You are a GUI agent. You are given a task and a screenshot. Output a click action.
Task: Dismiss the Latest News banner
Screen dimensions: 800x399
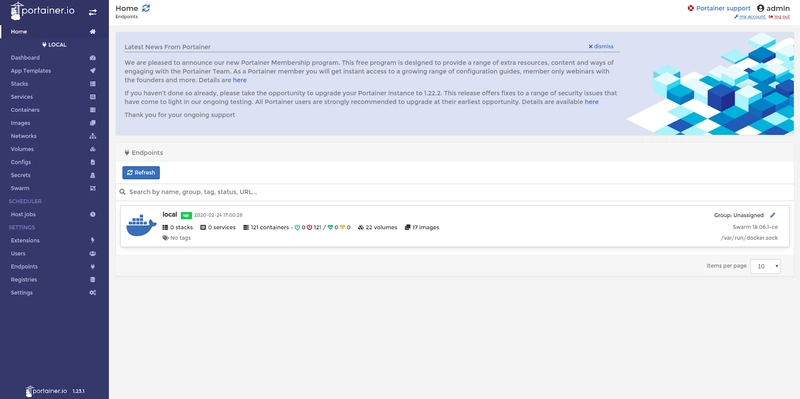click(x=601, y=46)
